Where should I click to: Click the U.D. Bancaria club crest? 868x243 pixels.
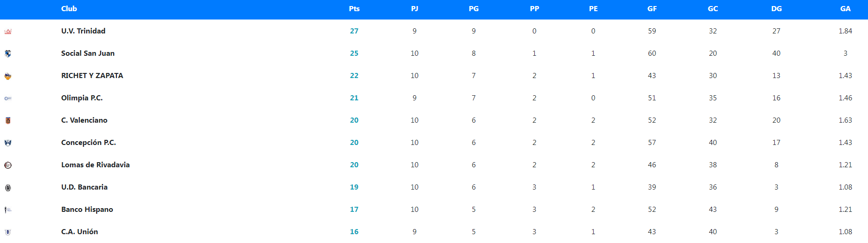tap(8, 188)
